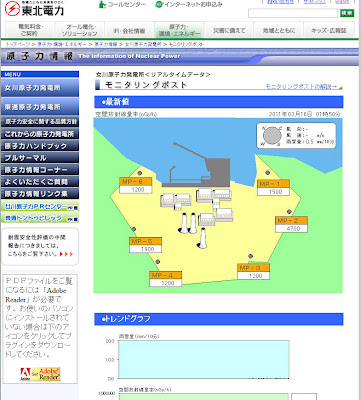This screenshot has height=400, width=361.
Task: Click the Get Adobe Reader download badge
Action: (40, 374)
